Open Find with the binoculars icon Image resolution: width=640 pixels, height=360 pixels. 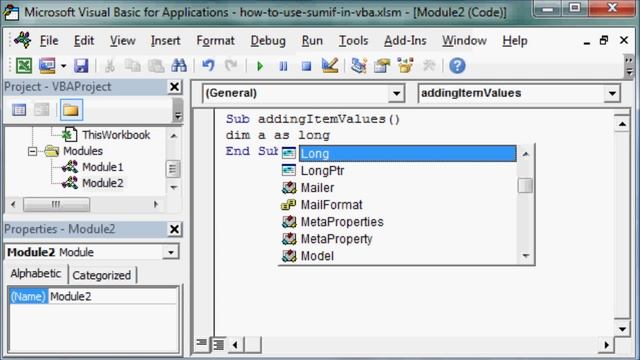point(179,65)
